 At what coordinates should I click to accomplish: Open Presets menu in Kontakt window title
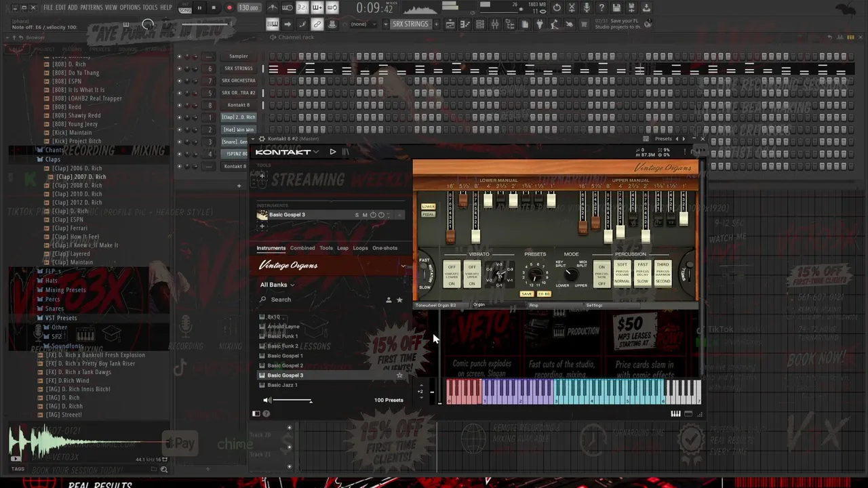(x=663, y=139)
